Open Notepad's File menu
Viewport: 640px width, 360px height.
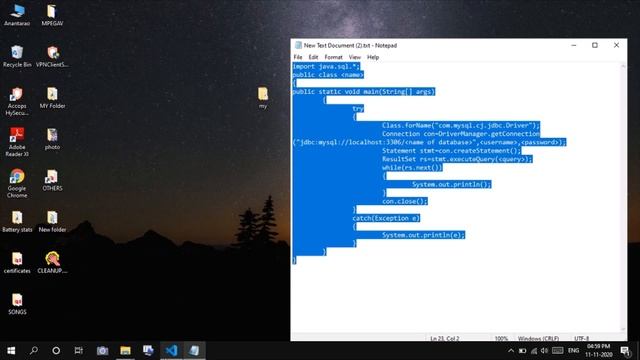pos(298,57)
